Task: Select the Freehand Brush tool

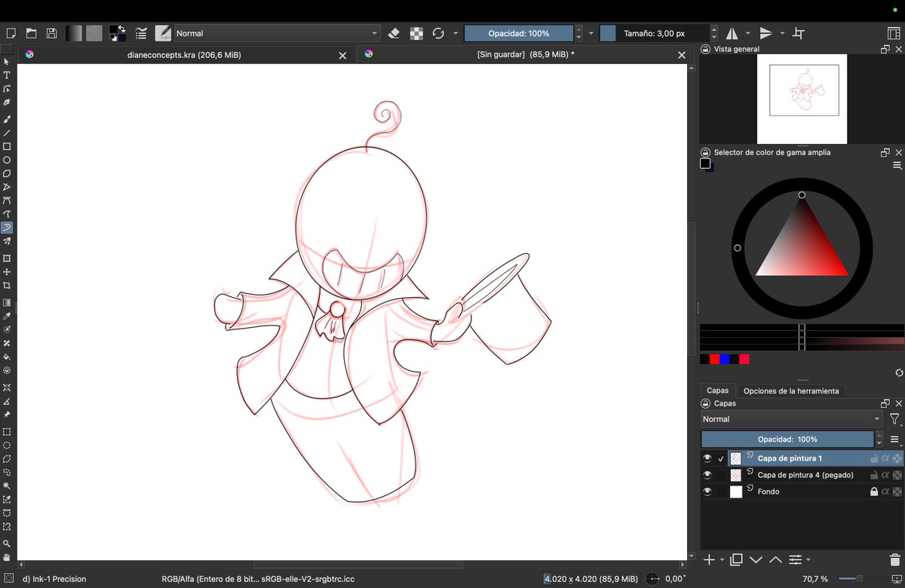Action: coord(7,119)
